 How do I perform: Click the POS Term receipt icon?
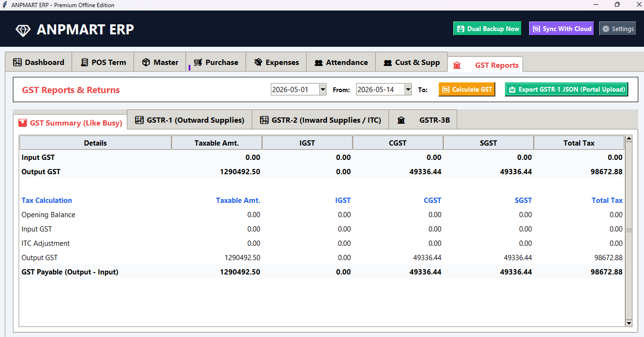(84, 62)
